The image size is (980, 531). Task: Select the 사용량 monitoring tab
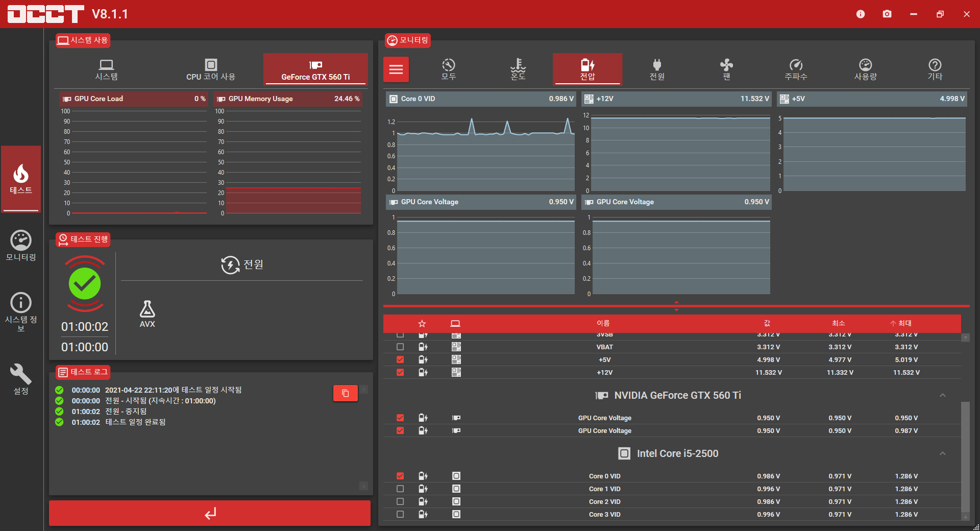(865, 69)
